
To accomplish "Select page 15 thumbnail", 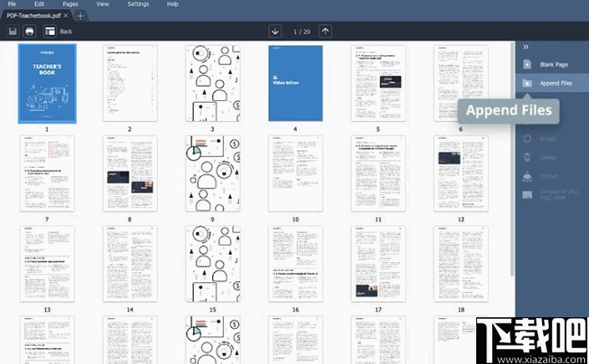I will [212, 264].
